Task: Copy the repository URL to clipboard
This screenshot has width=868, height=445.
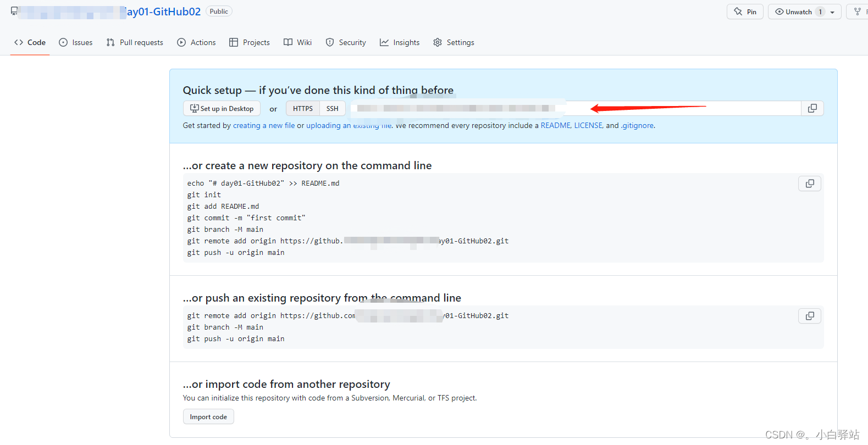Action: pos(812,108)
